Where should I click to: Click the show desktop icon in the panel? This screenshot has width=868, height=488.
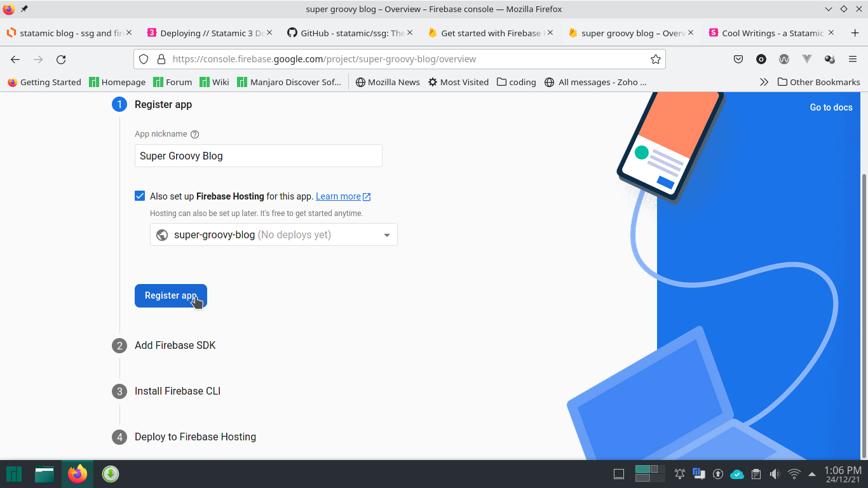[x=619, y=474]
